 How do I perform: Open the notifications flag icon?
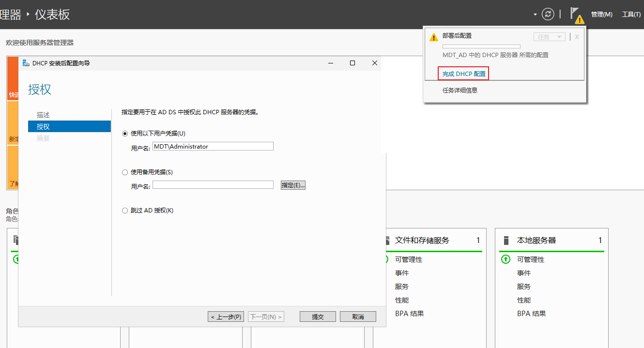[x=575, y=14]
